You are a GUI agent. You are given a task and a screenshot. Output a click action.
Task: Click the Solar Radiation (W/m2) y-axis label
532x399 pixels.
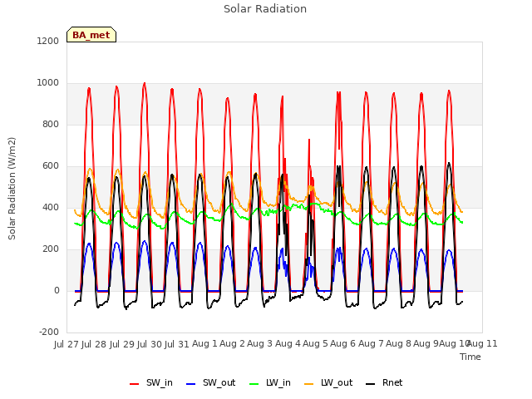coord(12,189)
